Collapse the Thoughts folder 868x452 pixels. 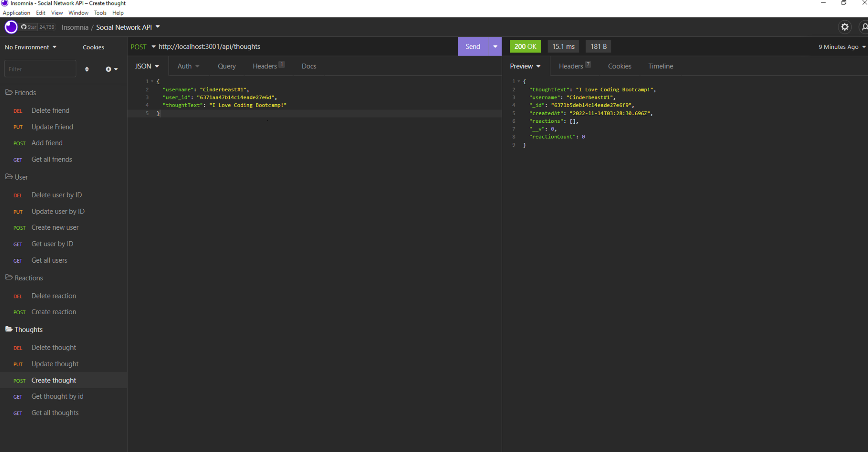tap(28, 329)
